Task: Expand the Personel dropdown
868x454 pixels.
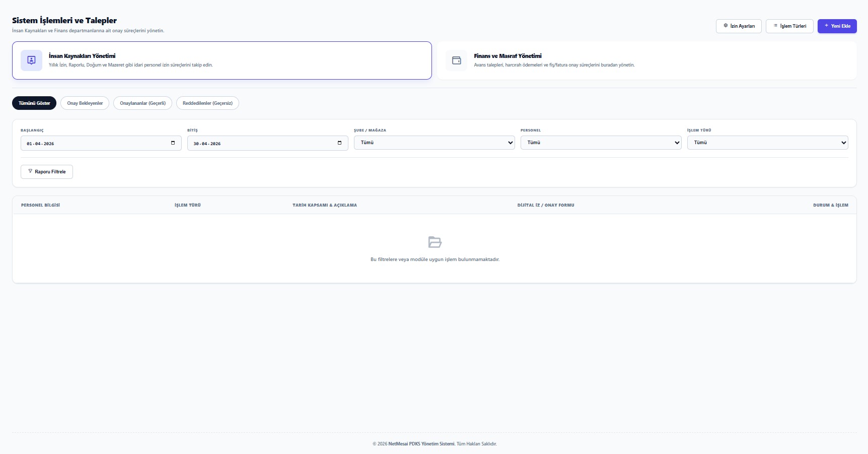Action: pos(601,143)
